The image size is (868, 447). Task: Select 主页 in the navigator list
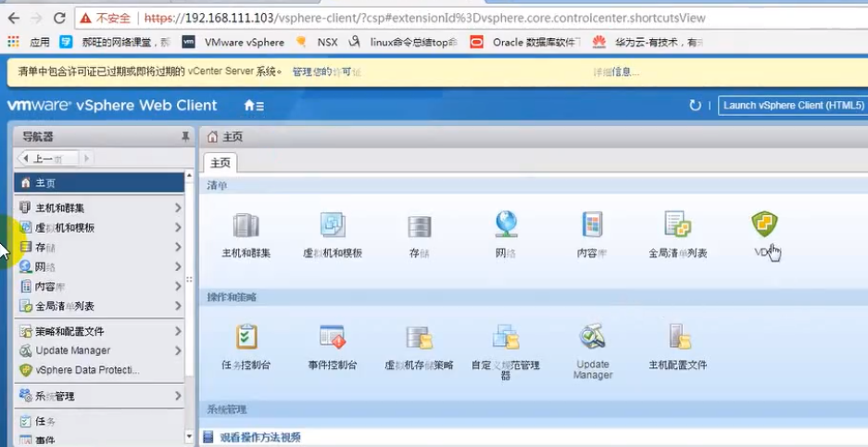click(99, 183)
